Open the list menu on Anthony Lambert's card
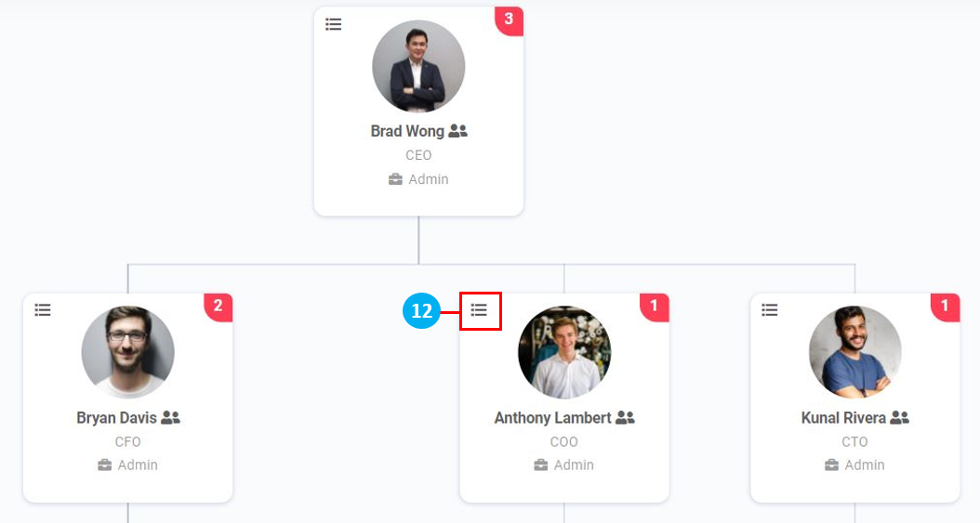The width and height of the screenshot is (980, 523). click(x=480, y=309)
